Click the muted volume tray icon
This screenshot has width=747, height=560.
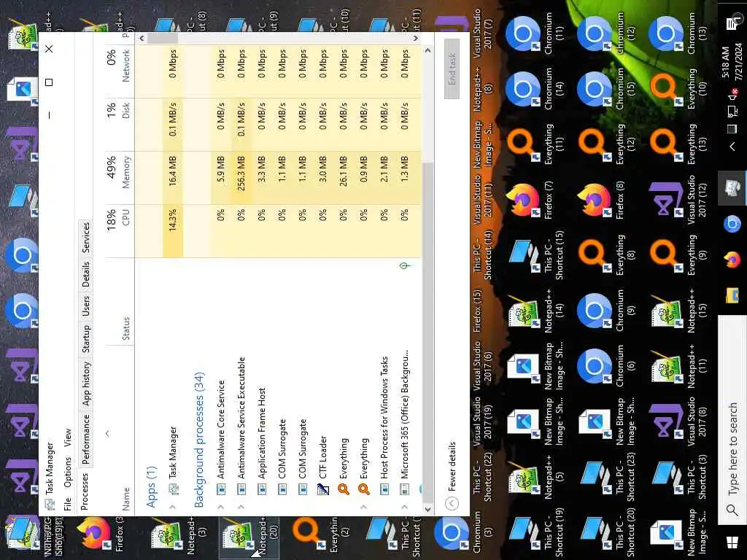[x=732, y=95]
